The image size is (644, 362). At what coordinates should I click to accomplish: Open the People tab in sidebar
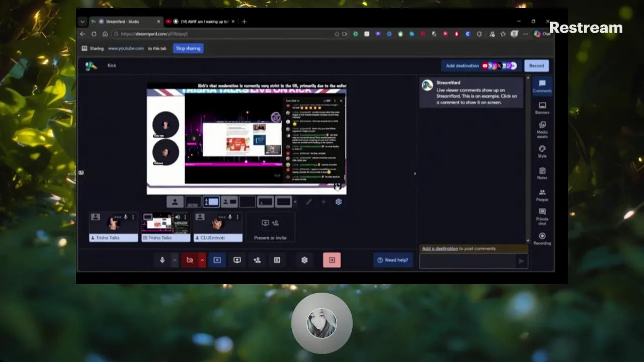(x=542, y=195)
